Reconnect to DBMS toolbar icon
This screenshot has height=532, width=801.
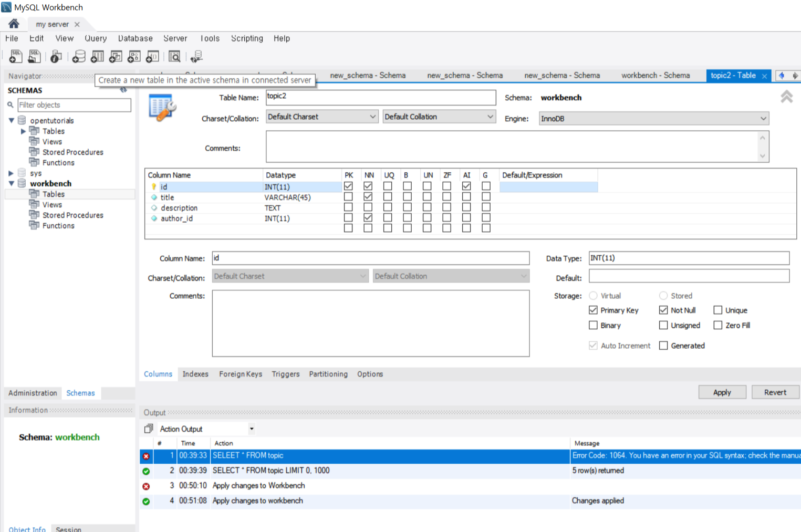tap(196, 56)
